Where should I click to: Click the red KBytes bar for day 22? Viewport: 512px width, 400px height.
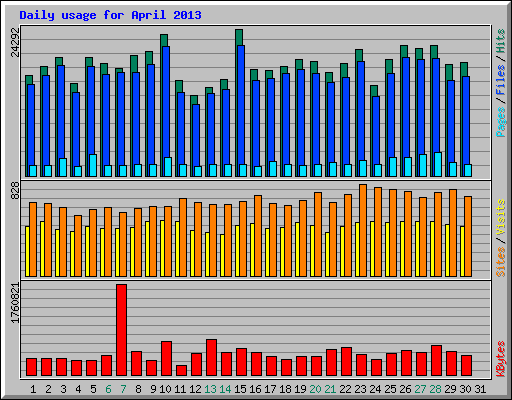(346, 362)
